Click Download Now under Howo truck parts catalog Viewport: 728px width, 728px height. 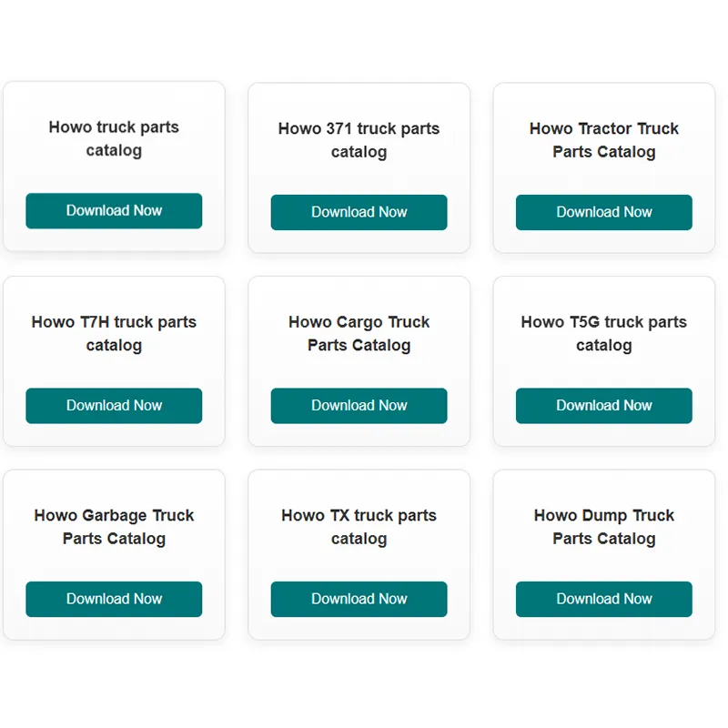(x=114, y=210)
